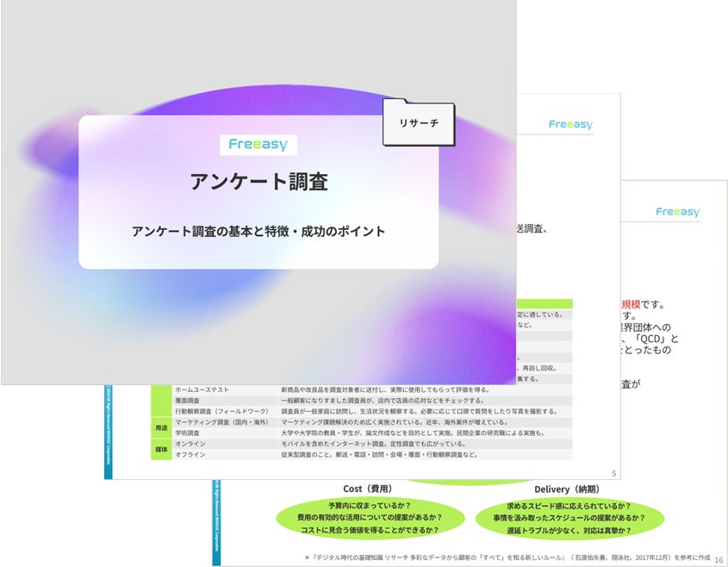
Task: Click description starting 新商品や改良品を調査対象者に送付し
Action: click(385, 389)
